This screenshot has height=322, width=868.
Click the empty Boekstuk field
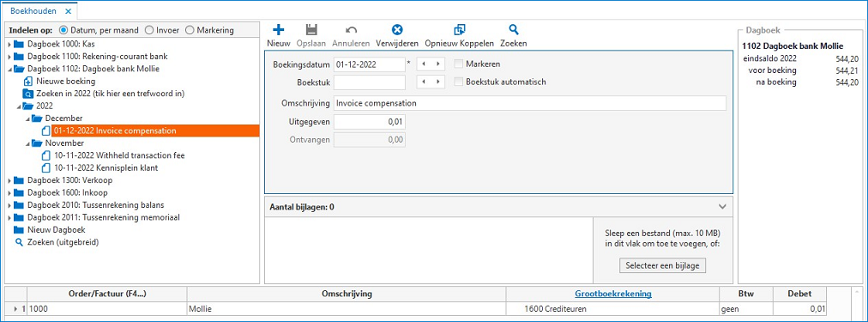(369, 82)
